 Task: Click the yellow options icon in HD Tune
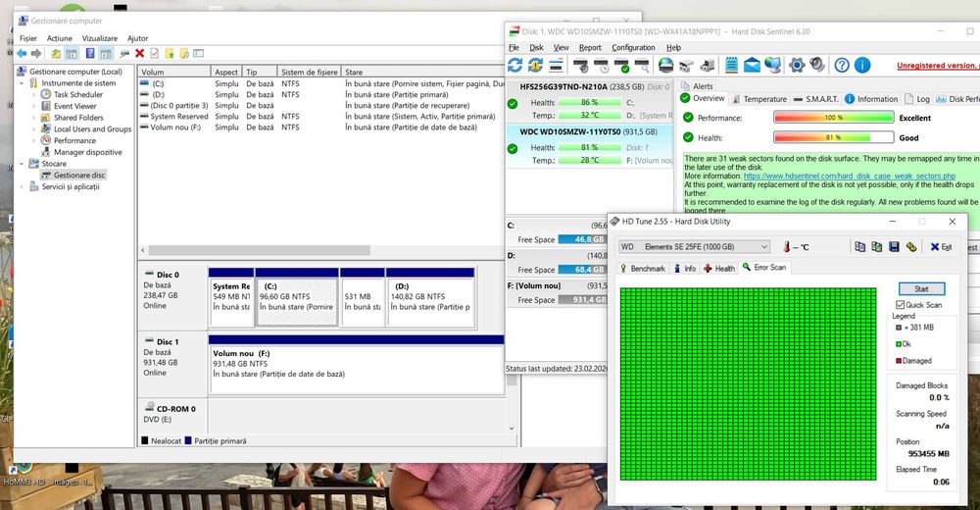(x=911, y=247)
